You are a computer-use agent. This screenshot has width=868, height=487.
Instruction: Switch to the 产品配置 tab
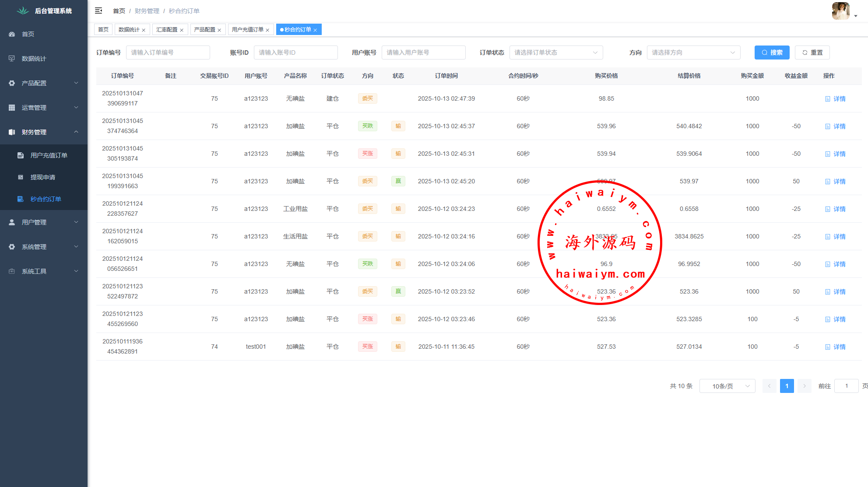(x=204, y=30)
